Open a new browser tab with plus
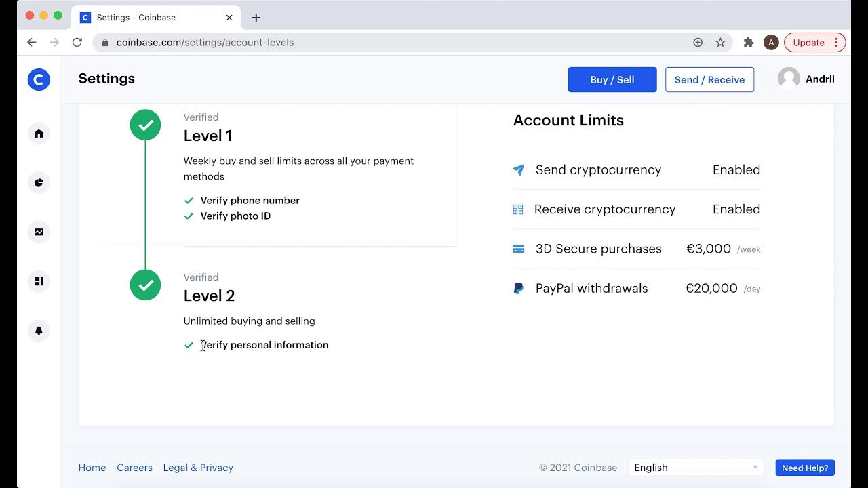The width and height of the screenshot is (868, 488). (256, 18)
